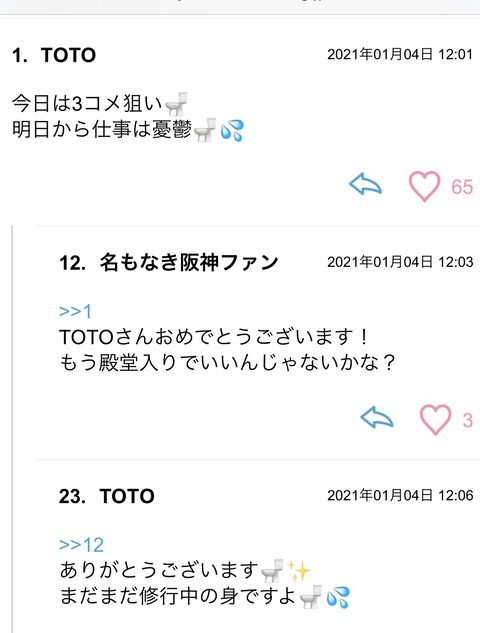The width and height of the screenshot is (480, 633).
Task: Click like count 3 on comment 12
Action: (467, 420)
